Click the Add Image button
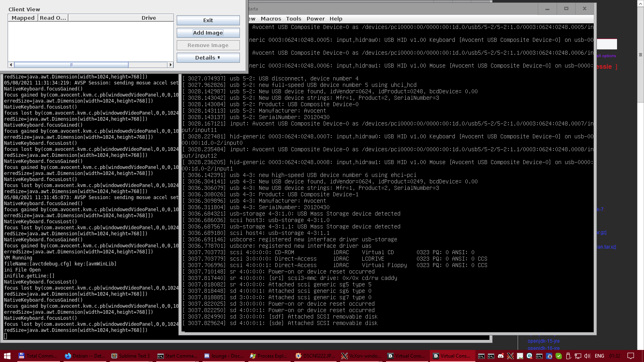 [208, 33]
